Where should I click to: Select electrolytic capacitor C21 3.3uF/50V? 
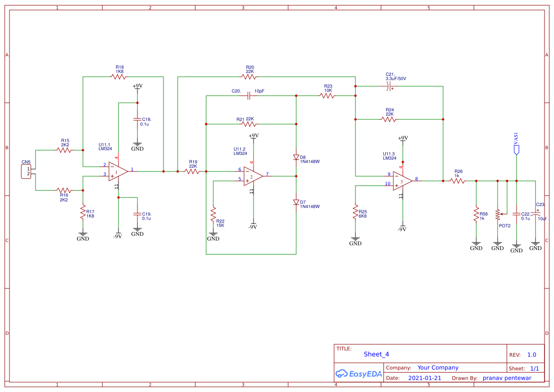[x=390, y=86]
